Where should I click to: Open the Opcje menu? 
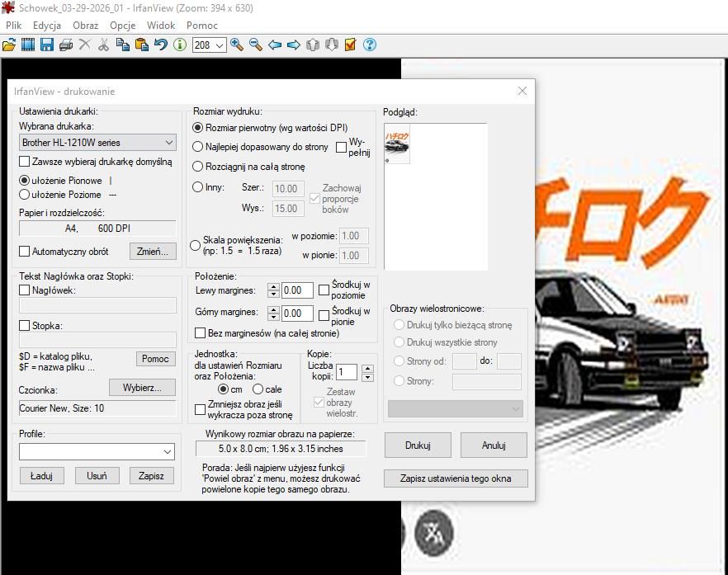click(x=122, y=26)
